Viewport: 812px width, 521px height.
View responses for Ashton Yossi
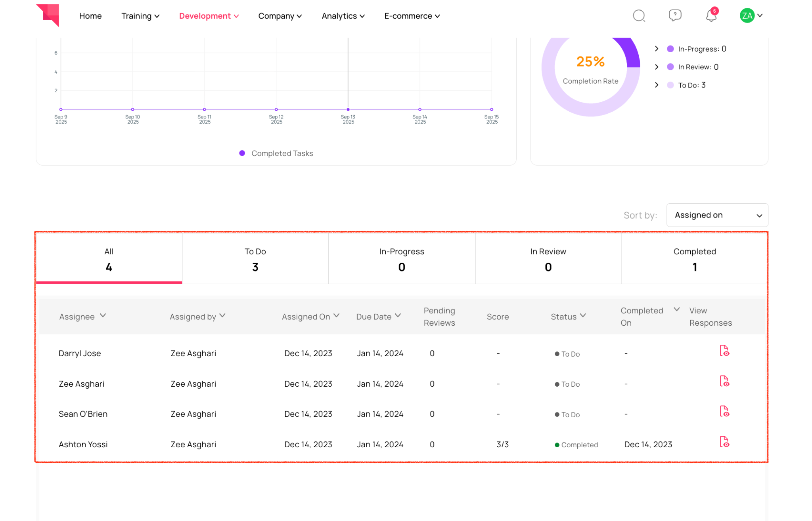coord(724,442)
